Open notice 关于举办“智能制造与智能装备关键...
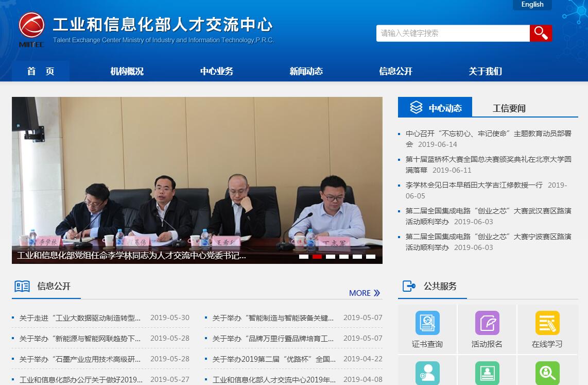 273,318
